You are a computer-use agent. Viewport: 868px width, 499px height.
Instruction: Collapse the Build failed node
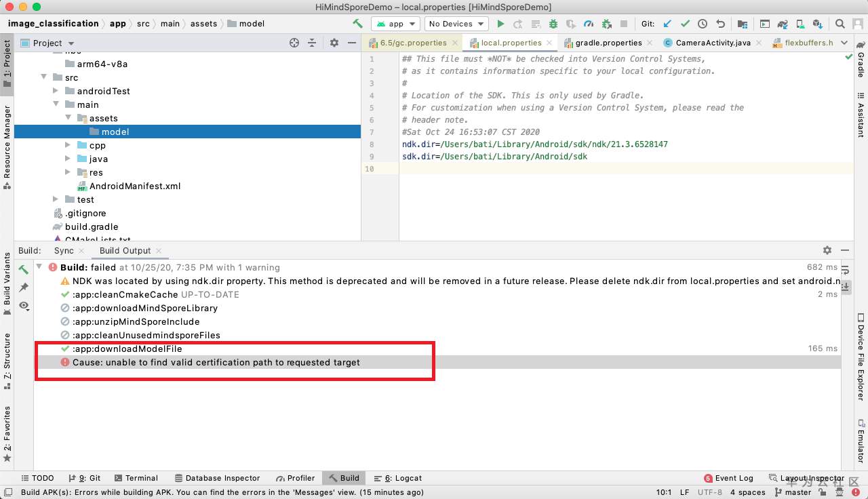[39, 267]
